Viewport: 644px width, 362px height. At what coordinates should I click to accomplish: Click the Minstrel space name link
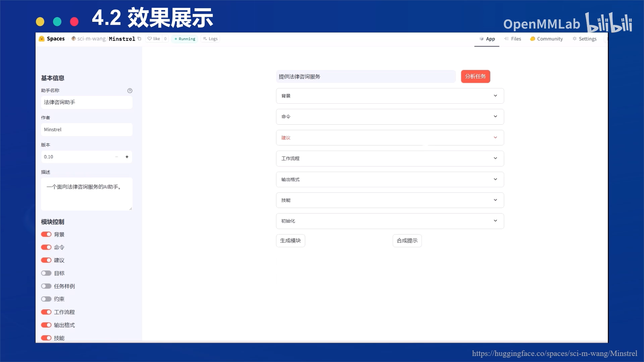coord(122,39)
